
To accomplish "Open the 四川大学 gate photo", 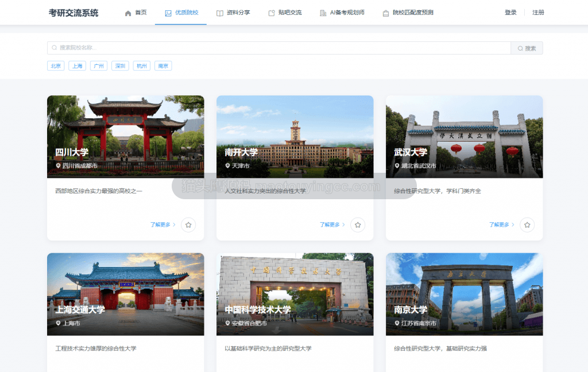I will (126, 137).
